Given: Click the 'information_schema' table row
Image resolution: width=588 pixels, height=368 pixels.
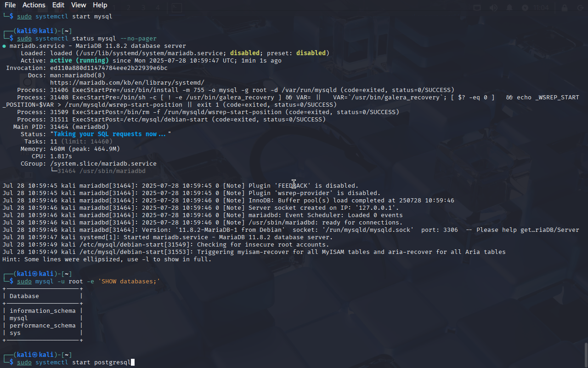Looking at the screenshot, I should [43, 311].
